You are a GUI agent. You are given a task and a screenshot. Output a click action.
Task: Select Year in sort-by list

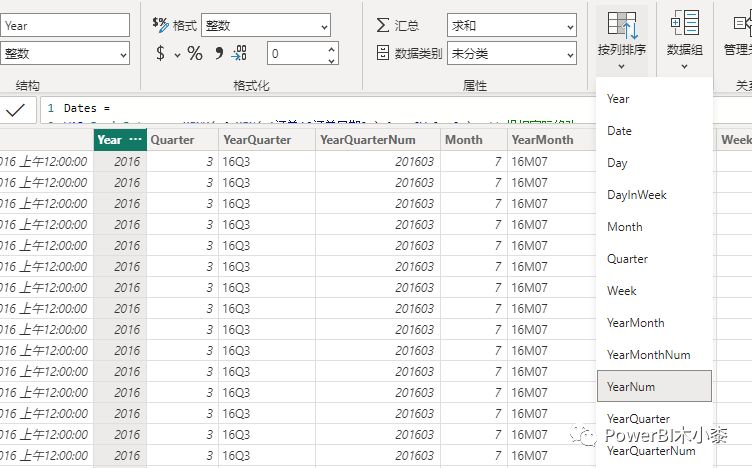point(654,99)
